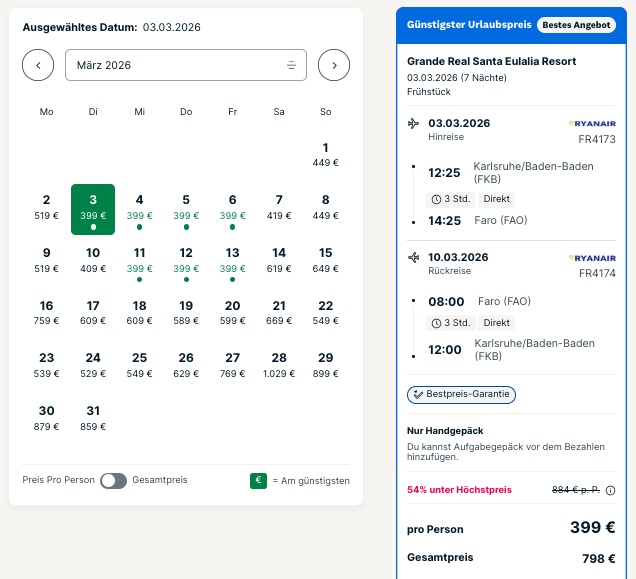Pick March 1 priced at 449 €
Viewport: 636px width, 579px height.
point(326,155)
